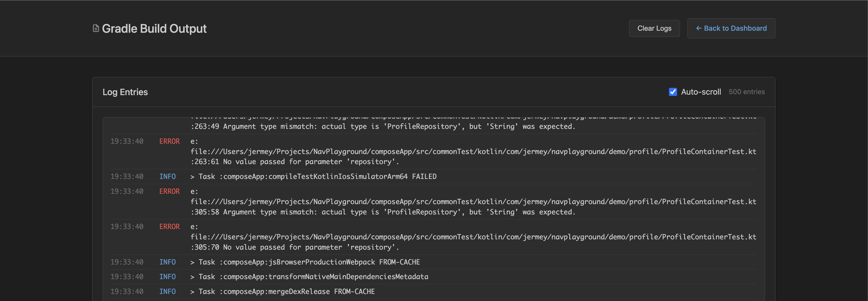Viewport: 868px width, 301px height.
Task: Click the left arrow icon in Back to Dashboard
Action: [x=699, y=28]
